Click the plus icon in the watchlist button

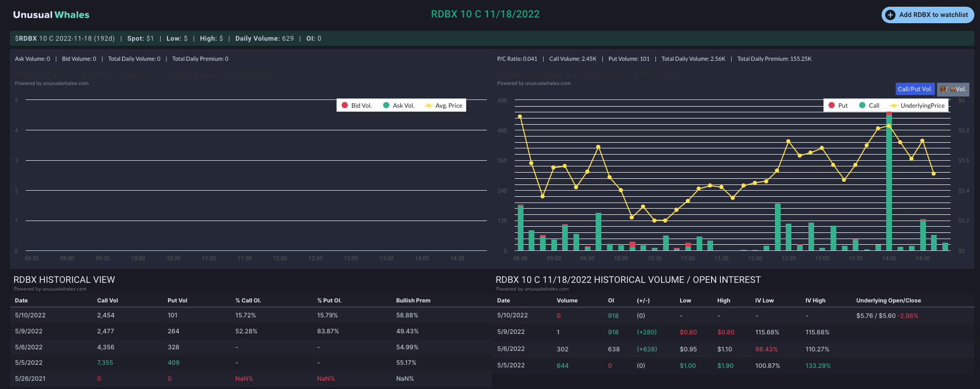pyautogui.click(x=890, y=15)
